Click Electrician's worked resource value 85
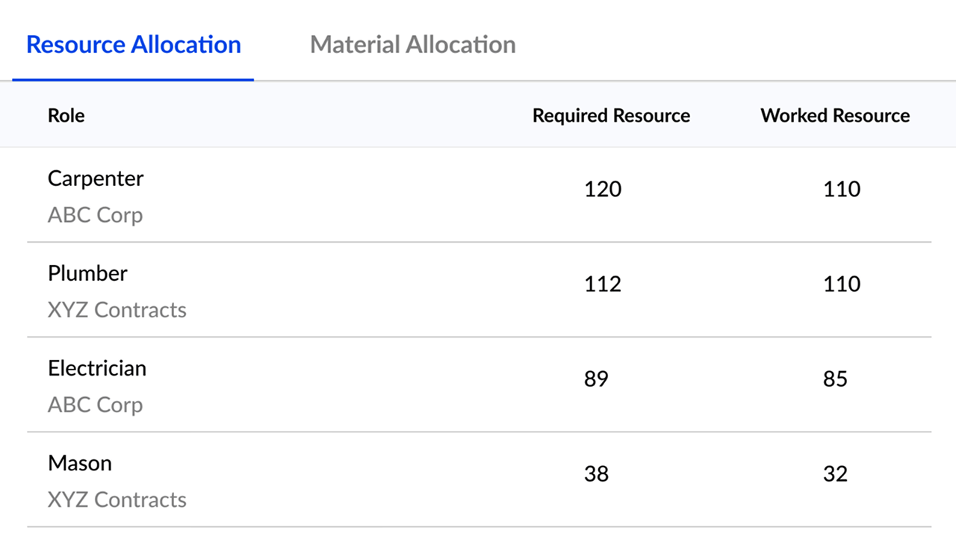Image resolution: width=956 pixels, height=560 pixels. click(835, 379)
